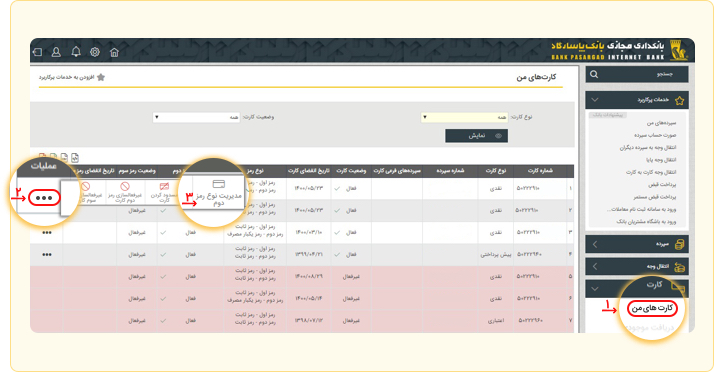The width and height of the screenshot is (714, 372).
Task: Click the 'نمایش' button
Action: 476,136
